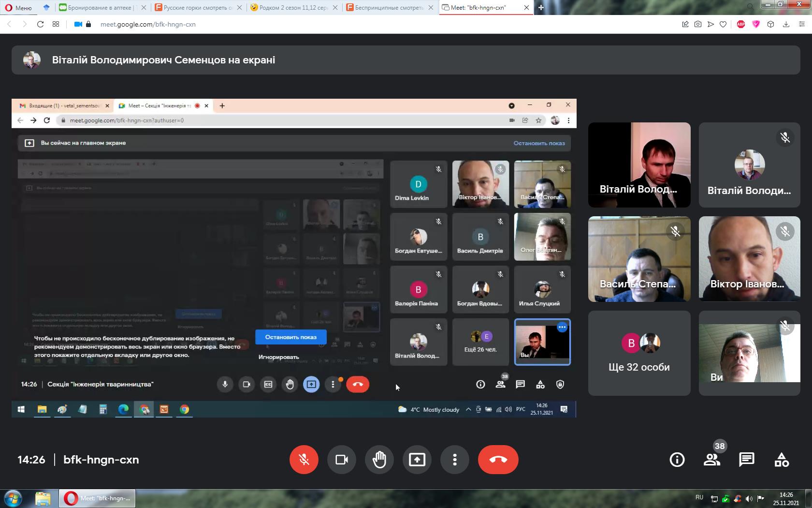Show the participants list with 38 badge
The image size is (812, 508).
[712, 460]
